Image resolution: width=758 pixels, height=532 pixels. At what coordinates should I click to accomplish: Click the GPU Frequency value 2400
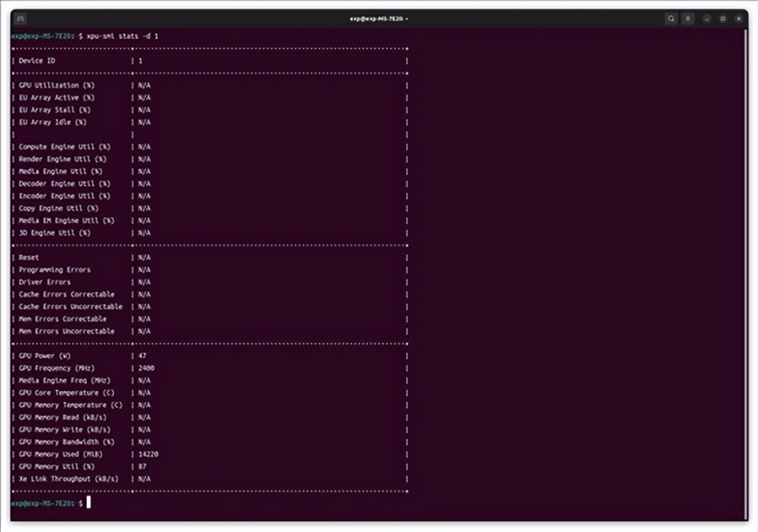click(146, 368)
